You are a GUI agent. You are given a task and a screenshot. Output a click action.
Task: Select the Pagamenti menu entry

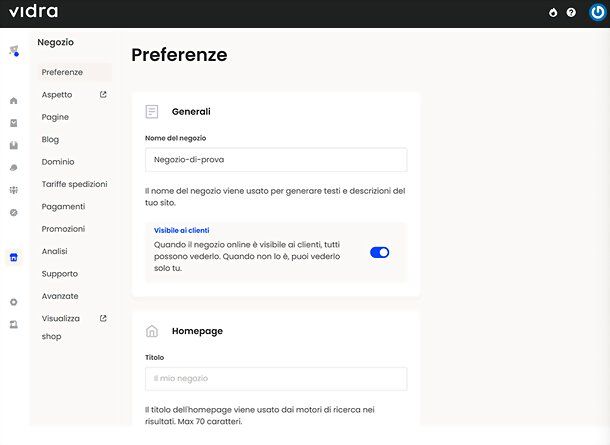tap(63, 207)
